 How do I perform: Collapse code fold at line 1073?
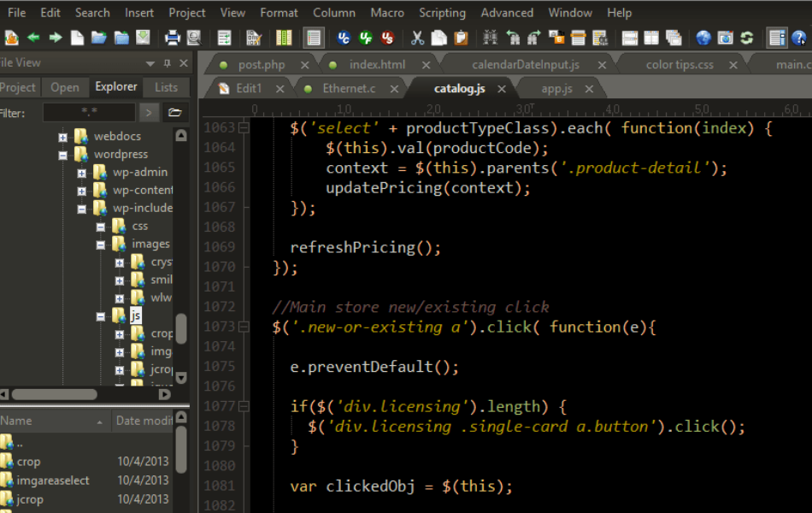(244, 327)
